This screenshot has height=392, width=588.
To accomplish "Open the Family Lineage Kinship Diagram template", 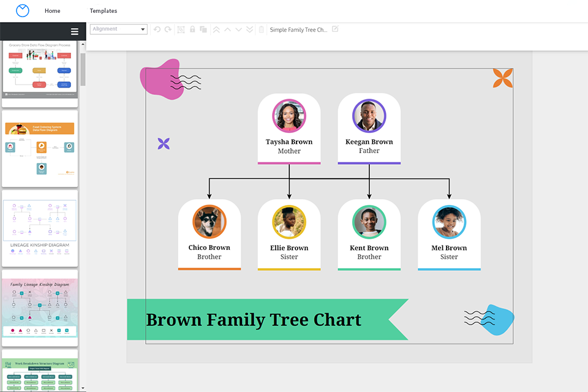I will click(39, 306).
